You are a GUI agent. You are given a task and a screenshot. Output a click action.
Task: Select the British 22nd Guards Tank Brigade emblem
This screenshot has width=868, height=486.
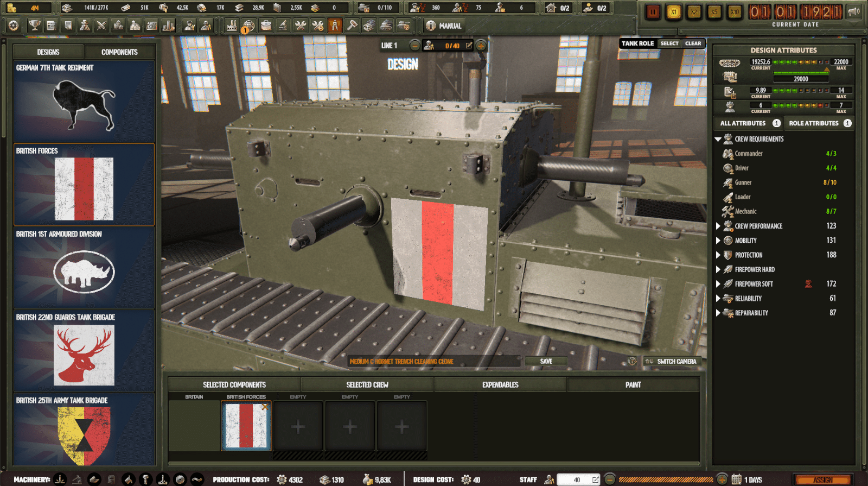(84, 351)
